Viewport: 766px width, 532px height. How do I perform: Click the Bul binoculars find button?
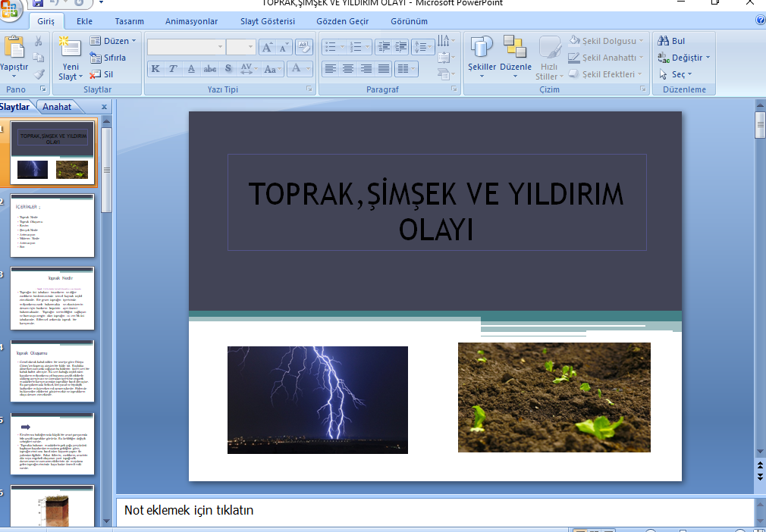point(672,41)
